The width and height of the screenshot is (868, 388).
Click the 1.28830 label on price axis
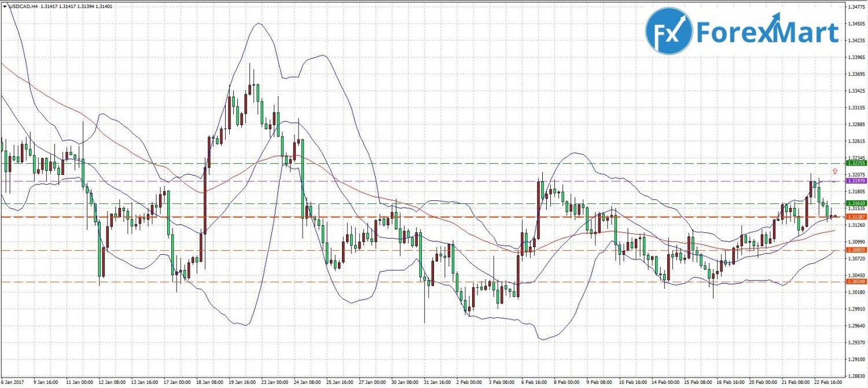[856, 376]
